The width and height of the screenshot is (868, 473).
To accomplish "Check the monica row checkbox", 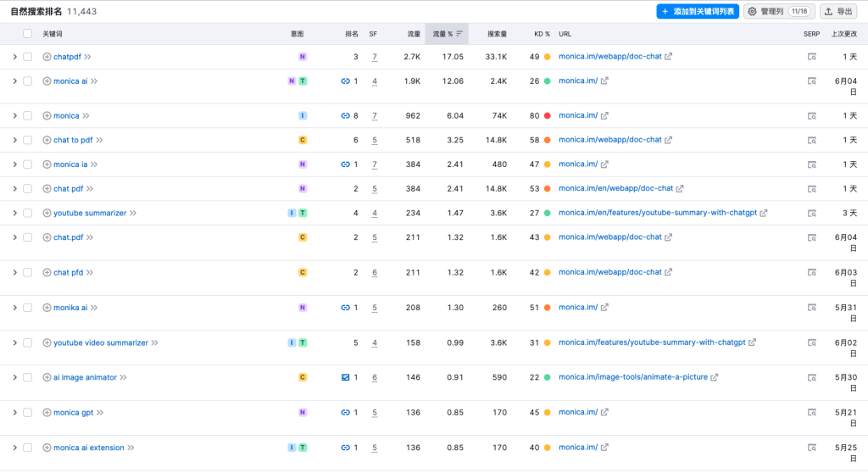I will click(27, 116).
